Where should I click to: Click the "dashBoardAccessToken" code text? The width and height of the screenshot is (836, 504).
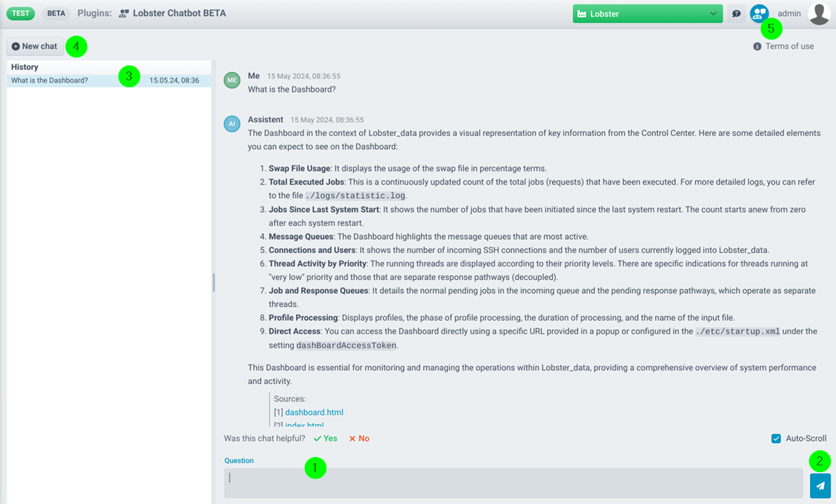tap(346, 345)
